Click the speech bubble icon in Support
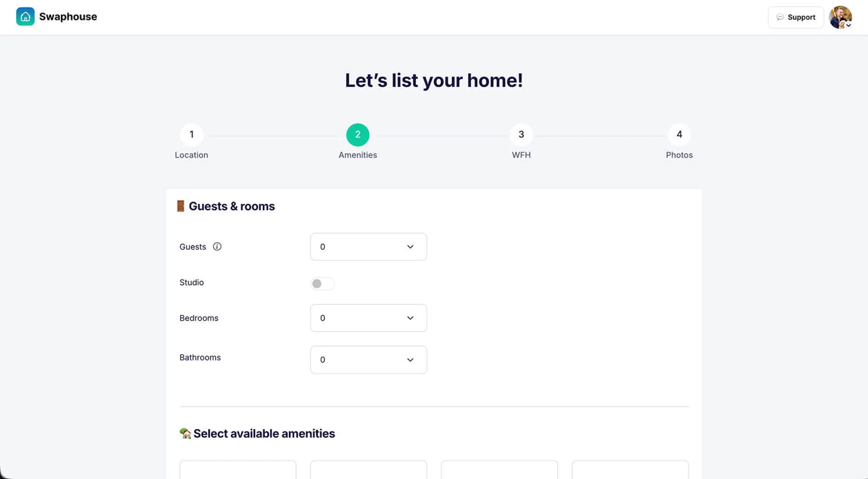The height and width of the screenshot is (479, 868). pyautogui.click(x=780, y=17)
